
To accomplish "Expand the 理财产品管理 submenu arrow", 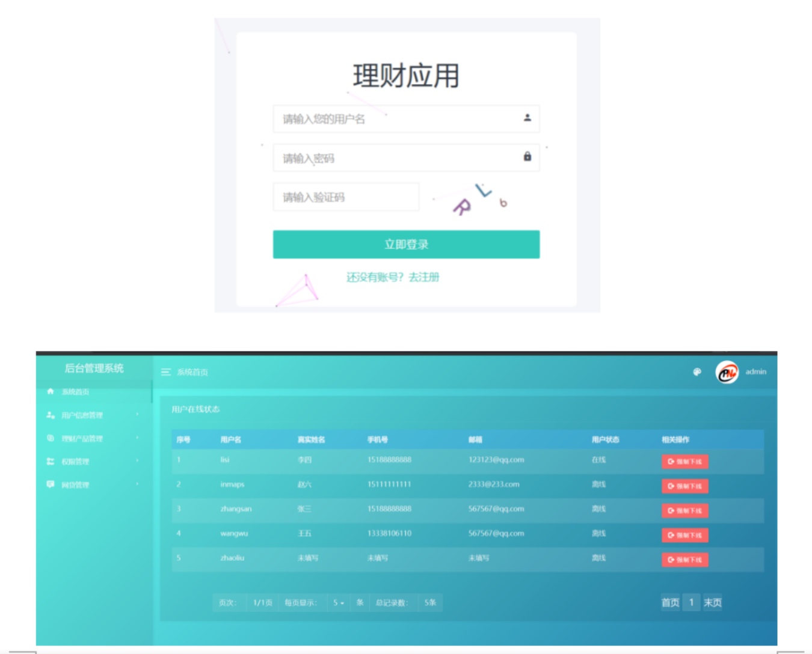I will click(x=137, y=438).
